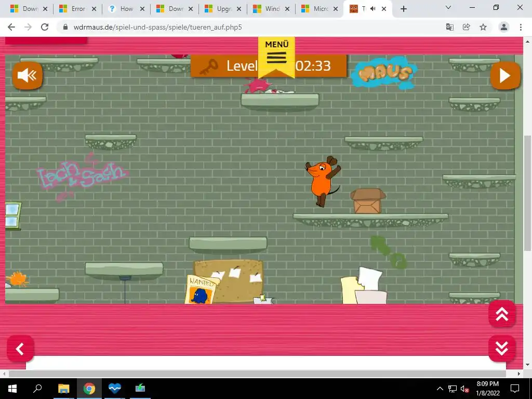Click Chrome icon in taskbar

click(89, 389)
